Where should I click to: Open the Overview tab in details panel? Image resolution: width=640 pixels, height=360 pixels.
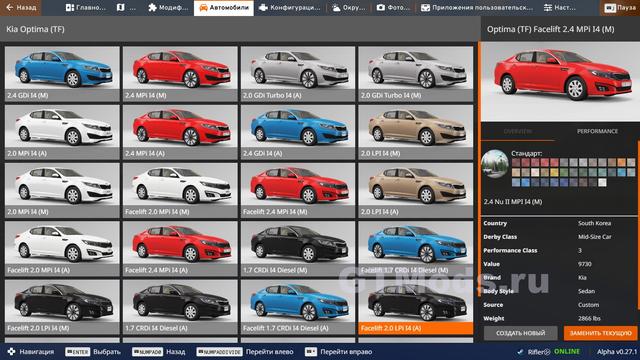(518, 131)
